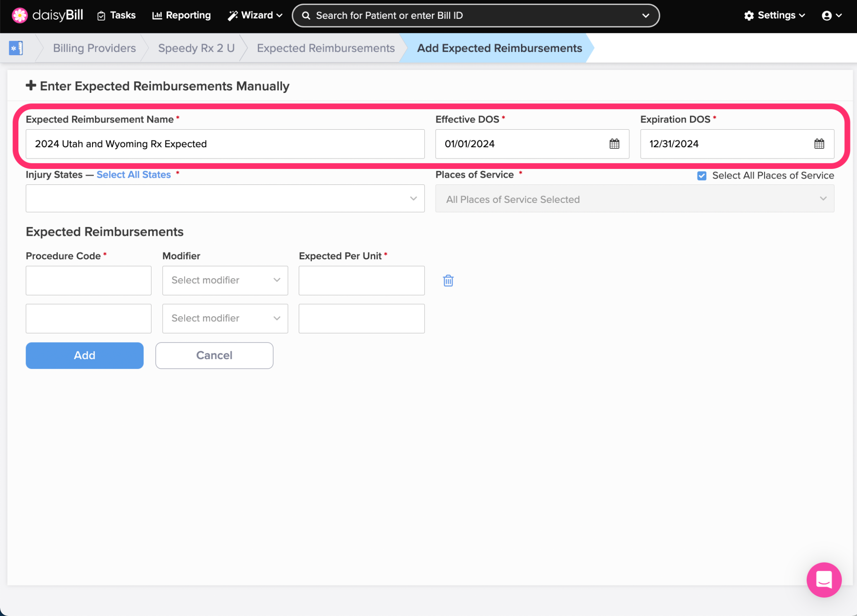
Task: Open the Effective DOS calendar picker
Action: point(614,144)
